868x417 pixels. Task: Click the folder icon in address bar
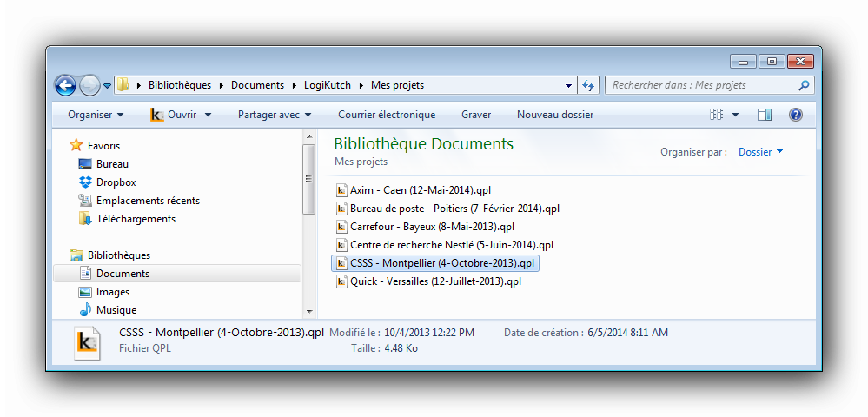coord(123,85)
